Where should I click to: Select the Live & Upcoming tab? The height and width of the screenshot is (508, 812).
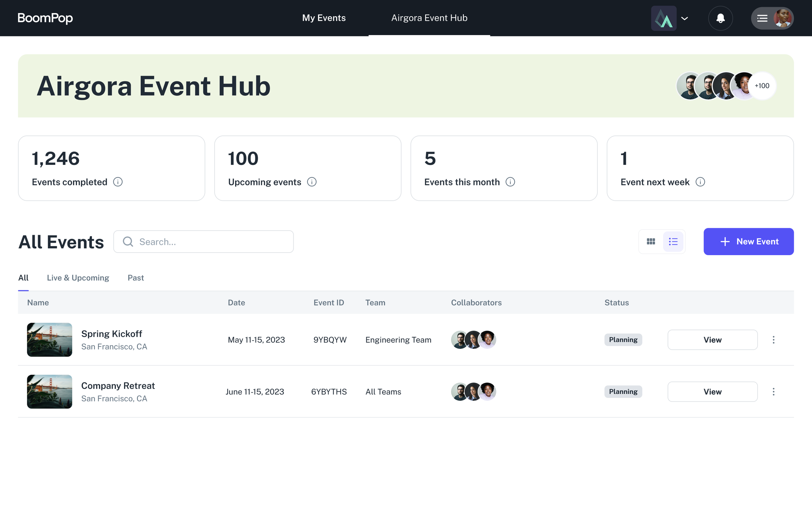(x=78, y=278)
